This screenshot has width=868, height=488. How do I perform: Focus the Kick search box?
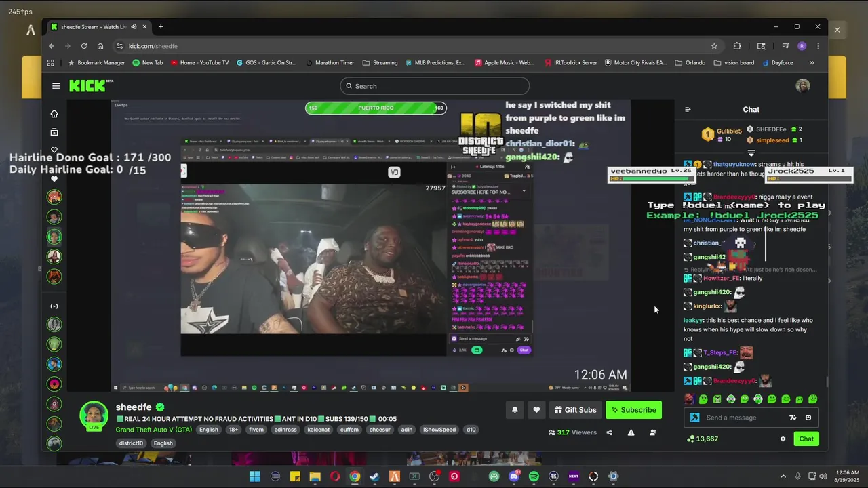[435, 86]
